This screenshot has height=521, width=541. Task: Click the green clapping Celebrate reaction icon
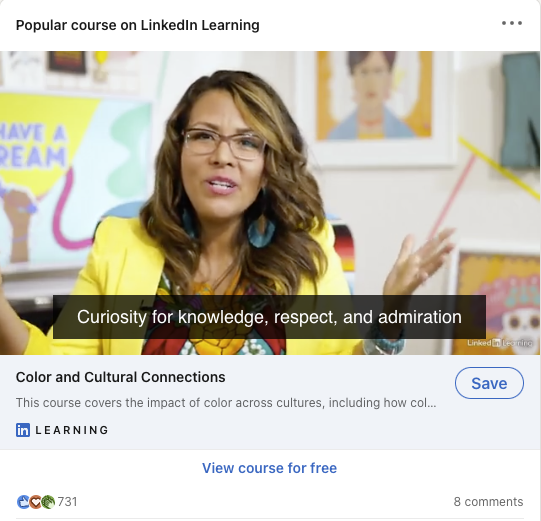[x=48, y=502]
